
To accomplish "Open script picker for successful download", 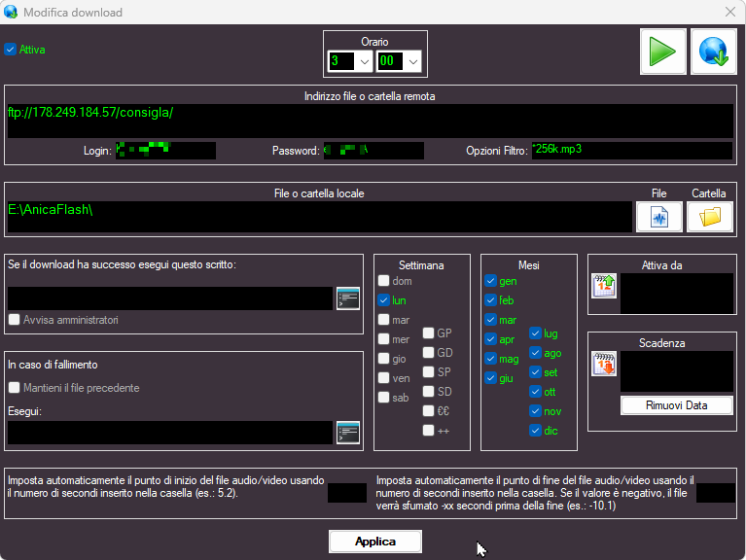I will (x=348, y=298).
